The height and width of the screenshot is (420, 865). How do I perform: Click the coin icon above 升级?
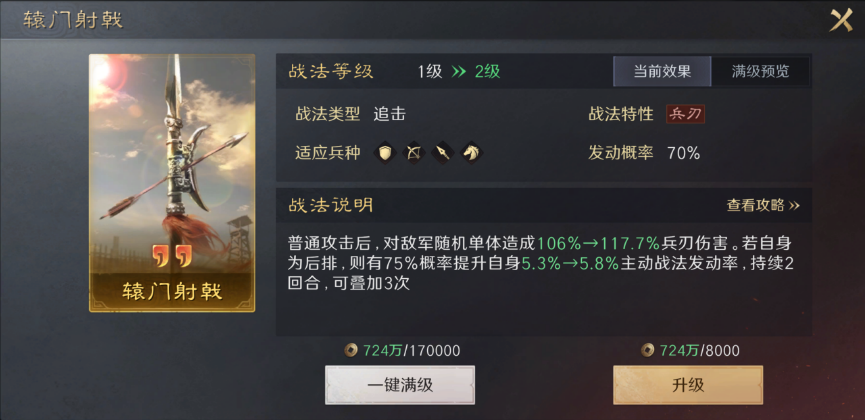[x=647, y=350]
